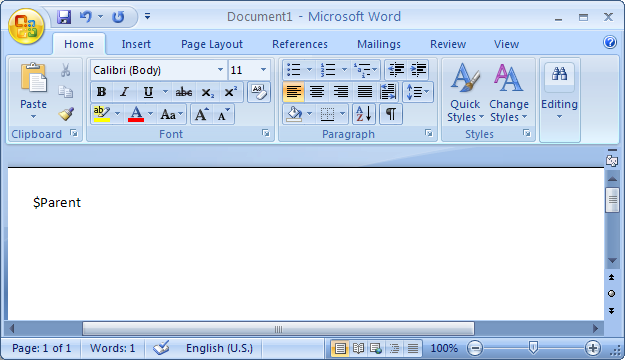Copy selection with the Copy icon
The image size is (625, 360).
(x=65, y=92)
